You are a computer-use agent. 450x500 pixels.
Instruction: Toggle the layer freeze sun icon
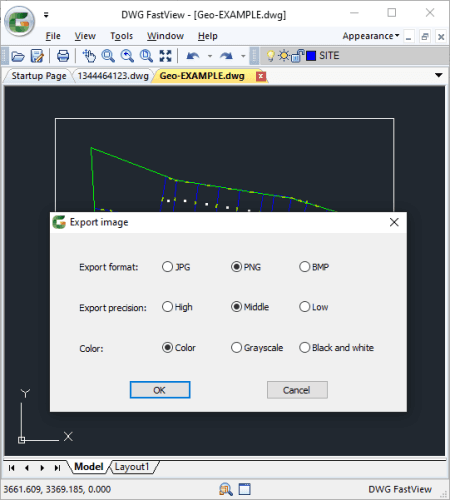284,55
